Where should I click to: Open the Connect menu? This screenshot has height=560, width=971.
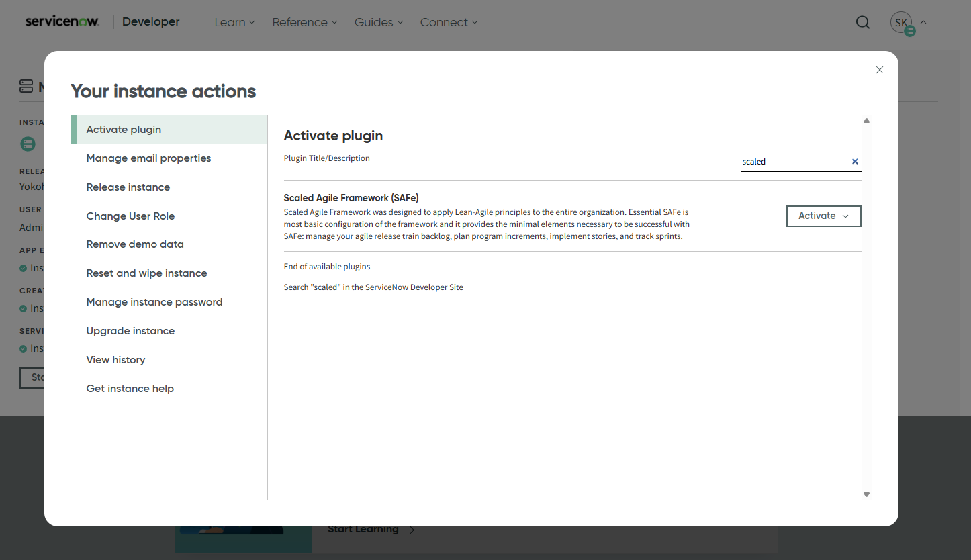click(449, 22)
